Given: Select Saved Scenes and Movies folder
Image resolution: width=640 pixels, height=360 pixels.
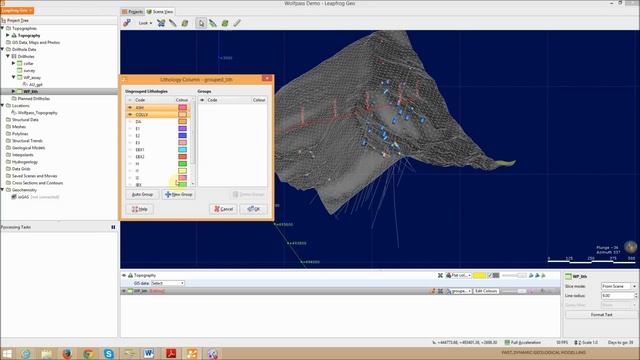Looking at the screenshot, I should 34,176.
